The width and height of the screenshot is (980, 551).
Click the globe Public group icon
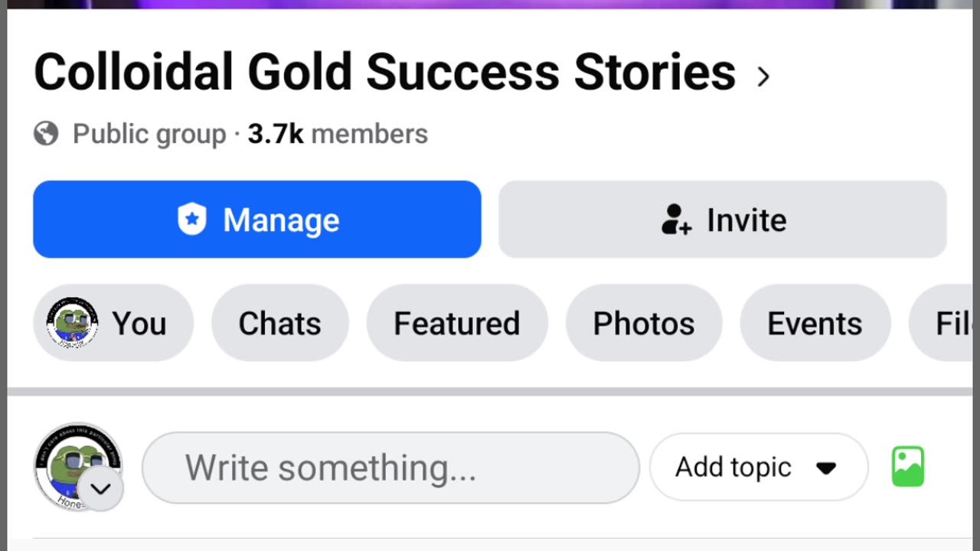coord(47,134)
